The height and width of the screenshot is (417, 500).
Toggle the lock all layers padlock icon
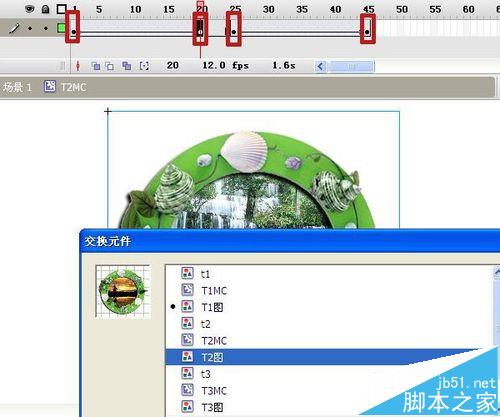(45, 9)
